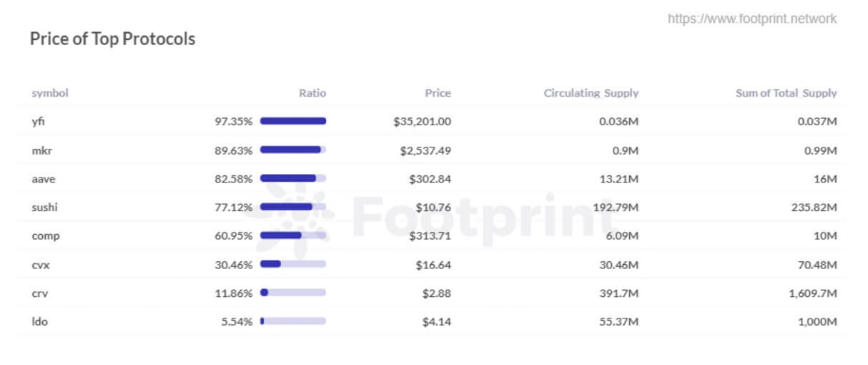Select the aave symbol cell
Screen dimensions: 868x365
tap(42, 179)
